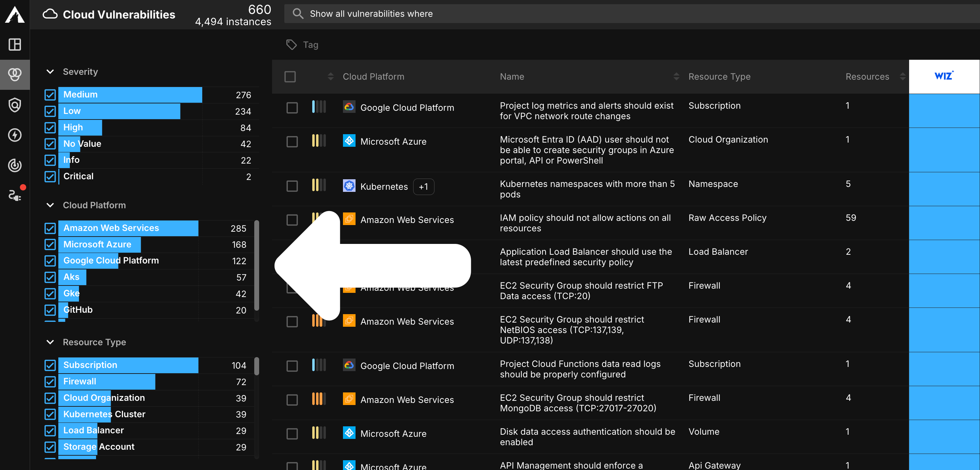Uncheck the GitHub platform filter
Screen dimensions: 980x470
pos(50,310)
